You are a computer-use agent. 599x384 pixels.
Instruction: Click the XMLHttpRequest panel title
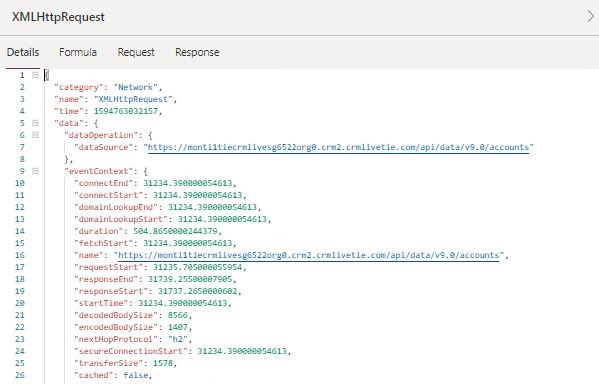click(x=58, y=17)
